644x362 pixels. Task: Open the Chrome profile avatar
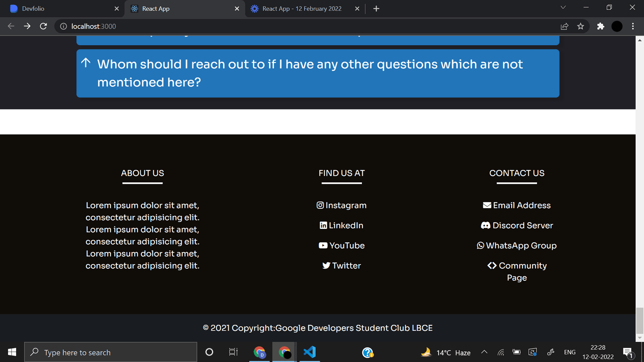[x=617, y=26]
